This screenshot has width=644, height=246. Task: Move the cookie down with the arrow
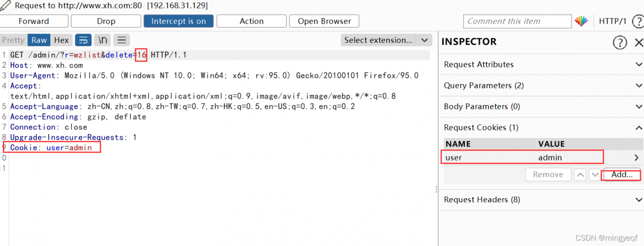595,175
